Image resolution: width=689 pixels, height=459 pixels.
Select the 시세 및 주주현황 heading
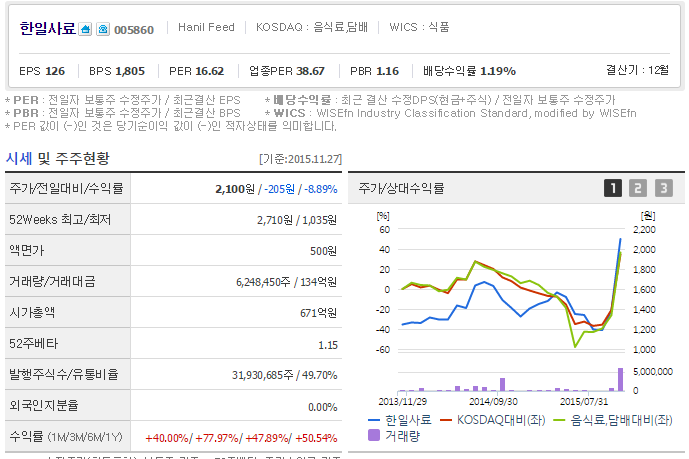(58, 158)
